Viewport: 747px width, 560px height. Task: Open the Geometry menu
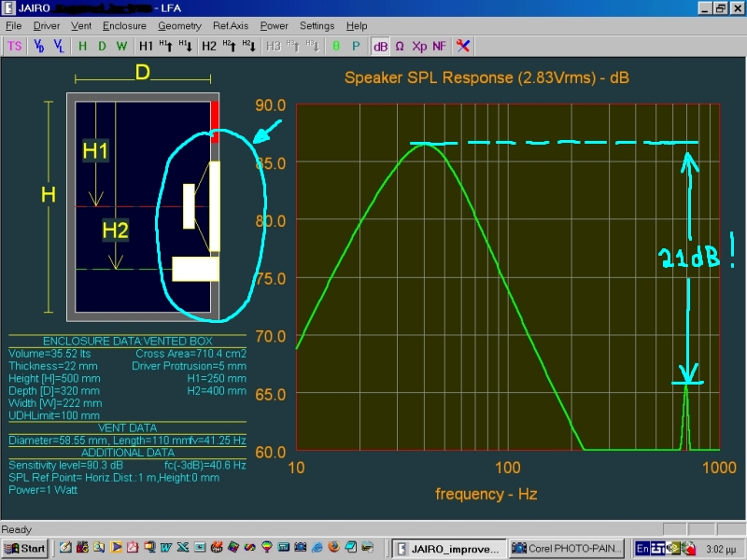(x=179, y=26)
